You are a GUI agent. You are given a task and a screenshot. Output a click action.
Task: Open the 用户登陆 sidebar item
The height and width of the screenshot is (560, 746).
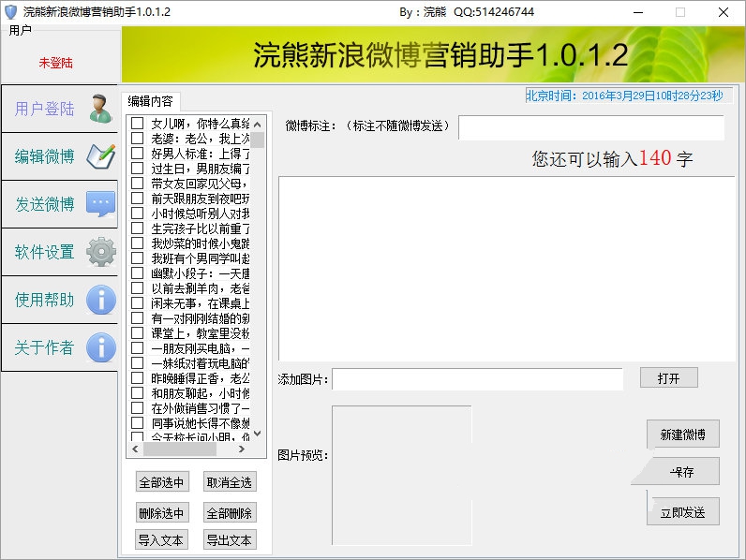click(59, 109)
